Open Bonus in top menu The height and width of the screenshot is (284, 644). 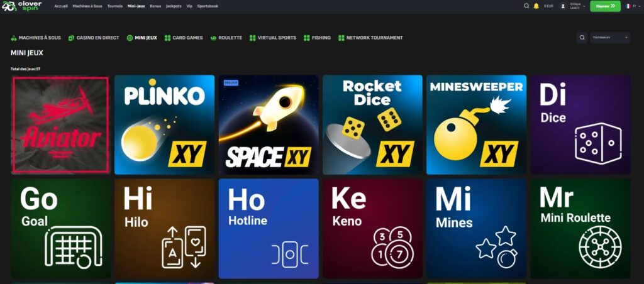[x=155, y=6]
